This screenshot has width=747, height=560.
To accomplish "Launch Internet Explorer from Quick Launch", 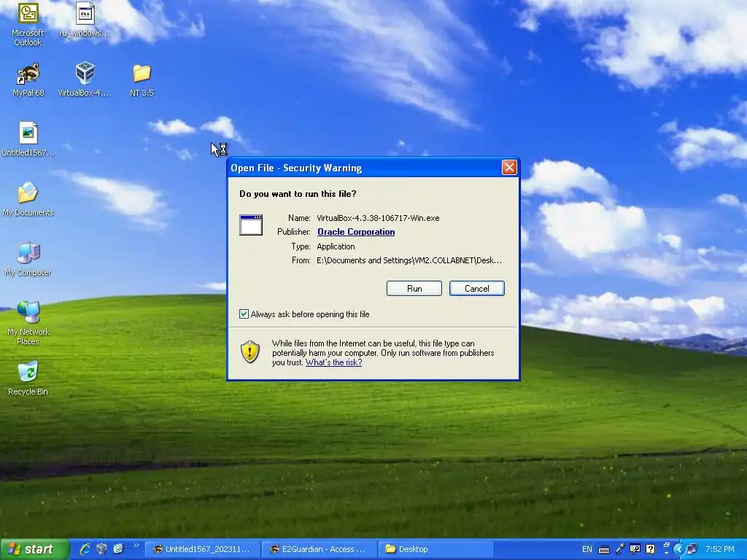I will pyautogui.click(x=85, y=549).
